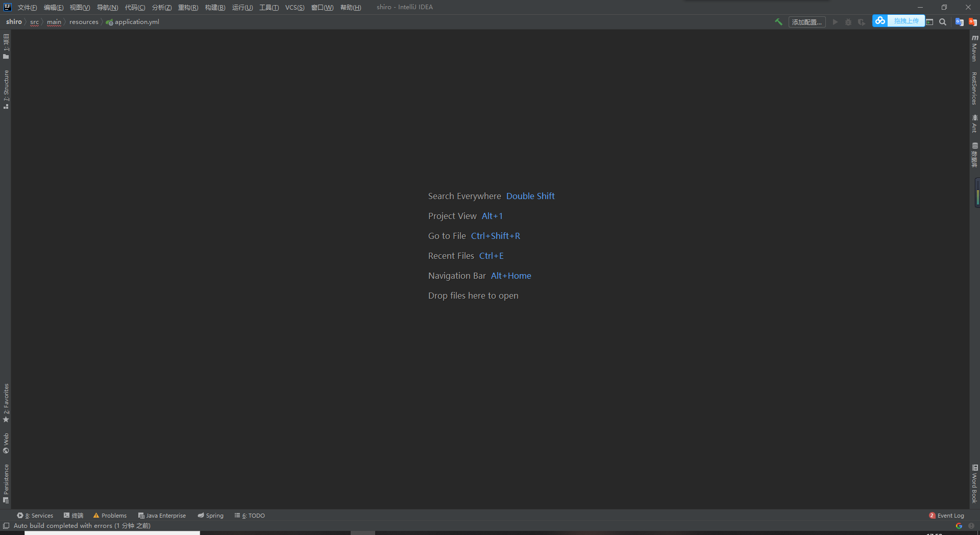Open the 工具(T) menu
Image resolution: width=980 pixels, height=535 pixels.
pyautogui.click(x=268, y=7)
